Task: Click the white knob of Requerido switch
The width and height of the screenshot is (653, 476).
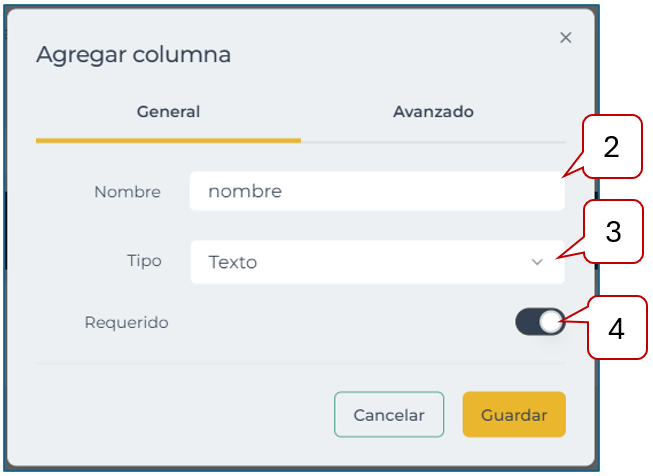Action: pyautogui.click(x=551, y=322)
